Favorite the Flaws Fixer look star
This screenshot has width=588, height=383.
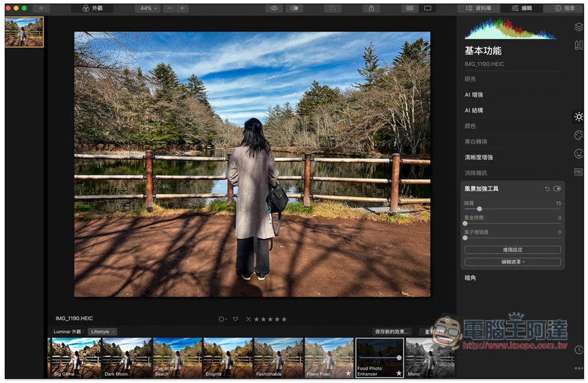click(348, 373)
